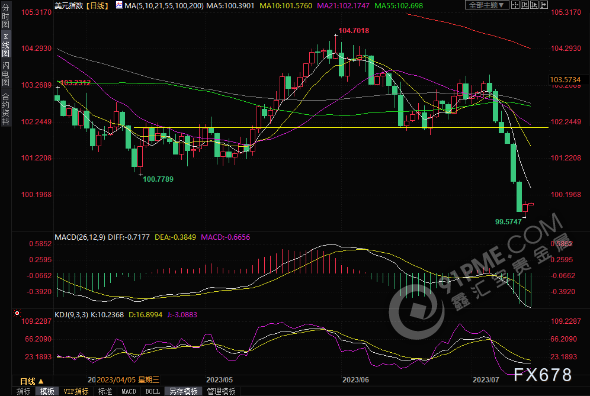Click the 另存模板 button
Viewport: 590px width, 396px height.
(183, 391)
